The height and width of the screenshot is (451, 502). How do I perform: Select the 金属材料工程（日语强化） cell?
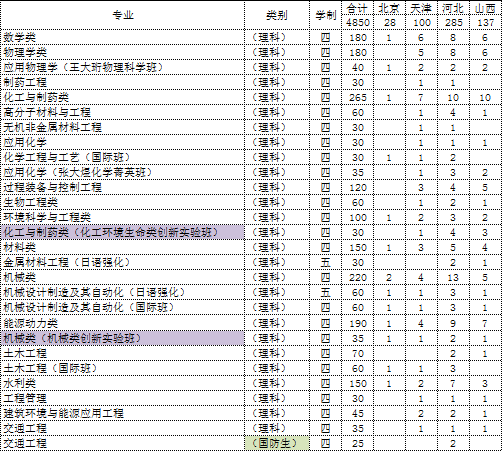(x=123, y=262)
